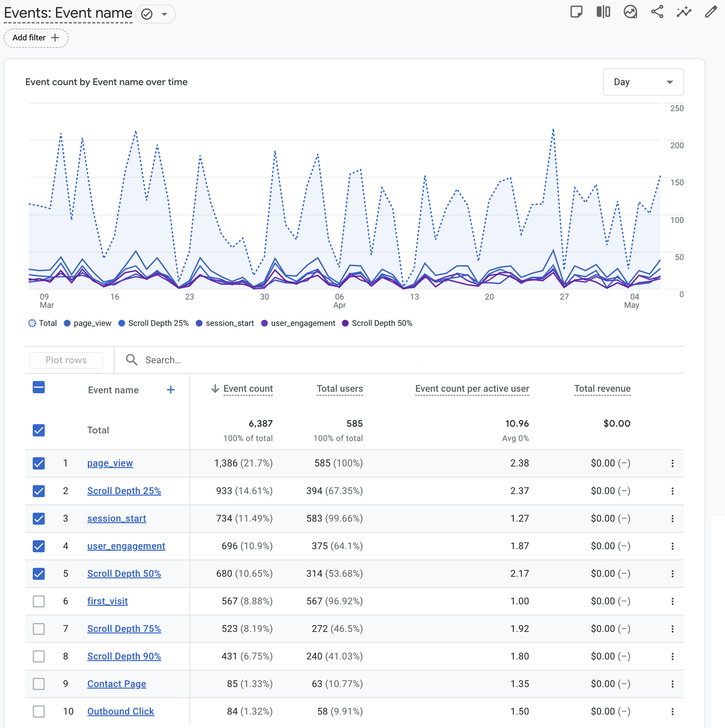
Task: Open the Day granularity dropdown
Action: [x=643, y=82]
